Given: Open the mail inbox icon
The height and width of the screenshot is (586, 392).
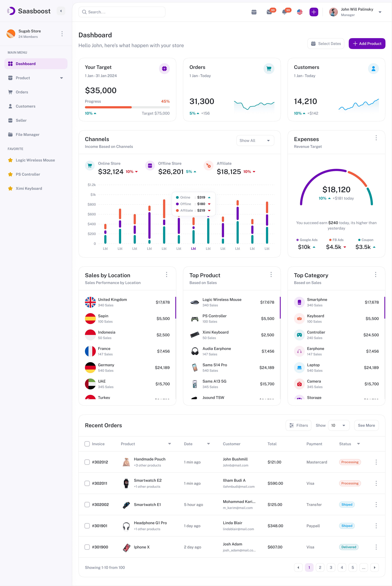Looking at the screenshot, I should (x=269, y=12).
